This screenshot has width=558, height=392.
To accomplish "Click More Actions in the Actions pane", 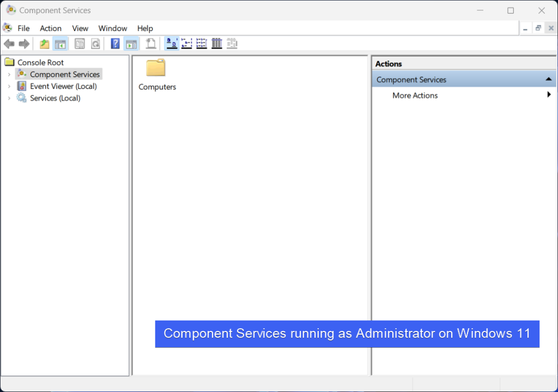I will tap(415, 95).
